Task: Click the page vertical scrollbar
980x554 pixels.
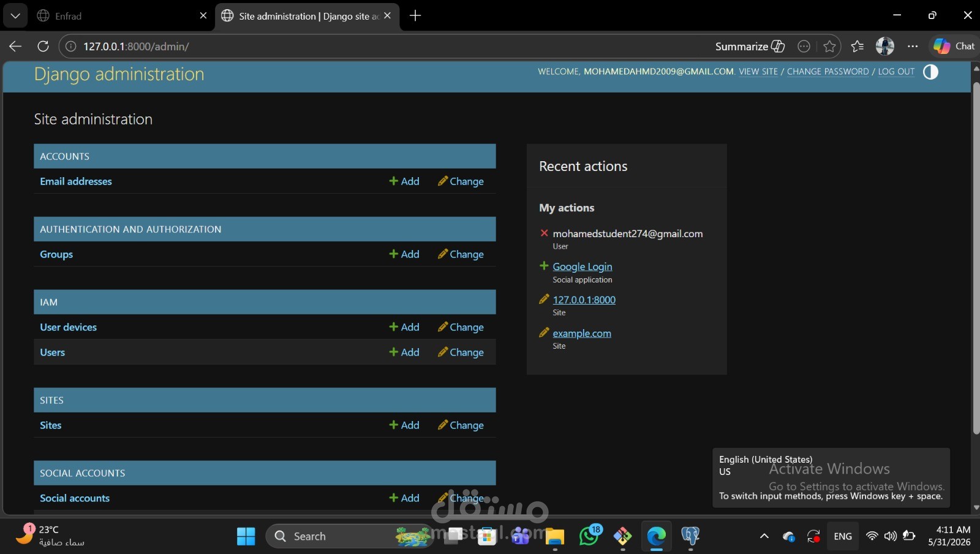Action: (x=976, y=257)
